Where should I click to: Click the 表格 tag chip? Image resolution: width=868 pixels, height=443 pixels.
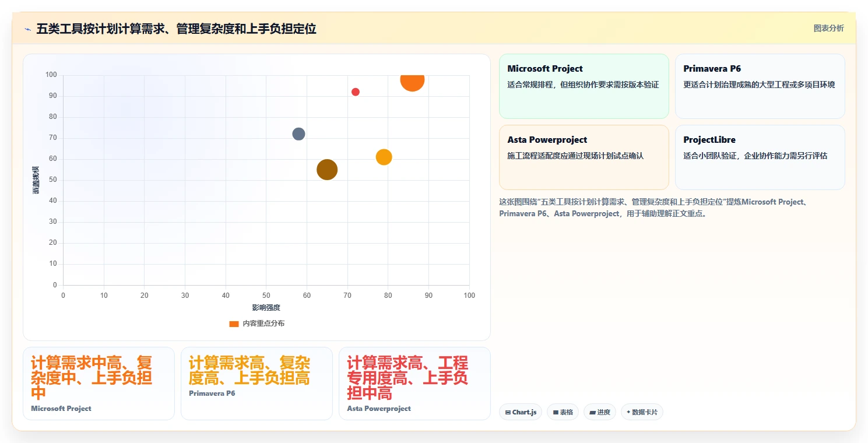563,412
